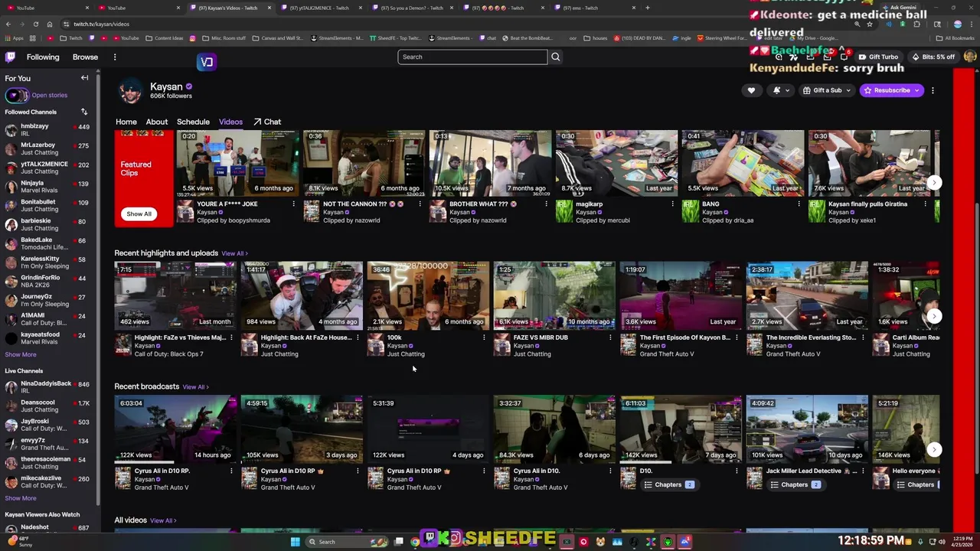The height and width of the screenshot is (551, 980).
Task: Open options for 14 hours ago broadcast
Action: (x=231, y=471)
